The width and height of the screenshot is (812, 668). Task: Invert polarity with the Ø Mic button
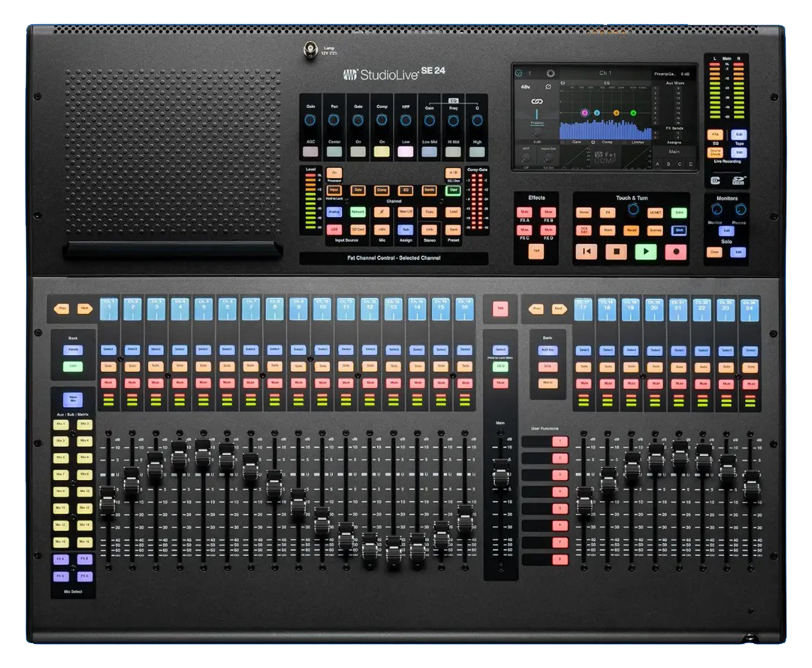[x=382, y=212]
